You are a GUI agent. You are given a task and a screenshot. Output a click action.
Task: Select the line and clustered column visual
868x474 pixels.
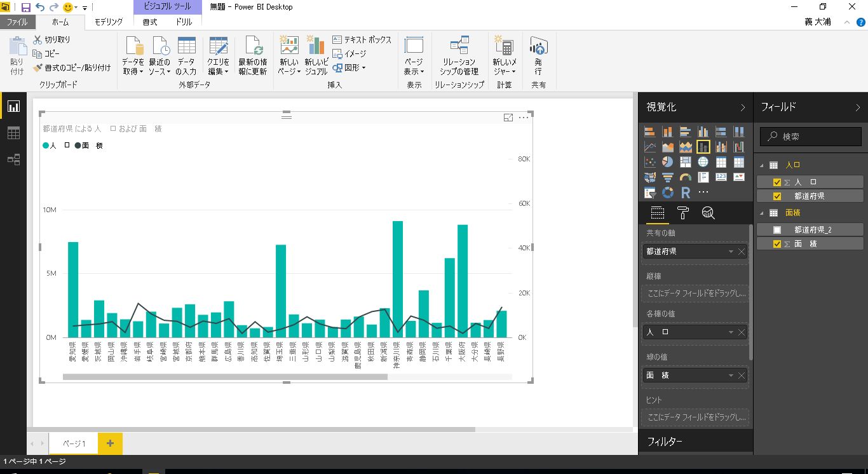coord(721,147)
